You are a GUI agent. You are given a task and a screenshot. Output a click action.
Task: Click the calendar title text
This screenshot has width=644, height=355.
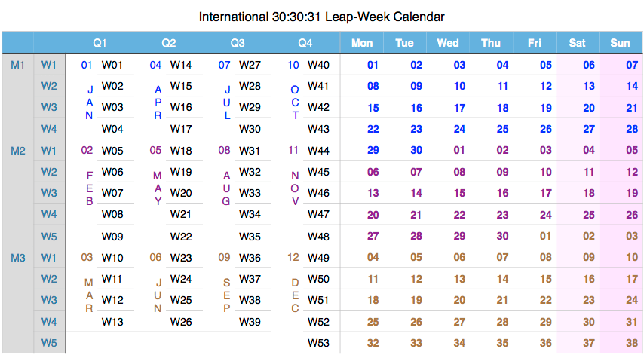coord(322,16)
